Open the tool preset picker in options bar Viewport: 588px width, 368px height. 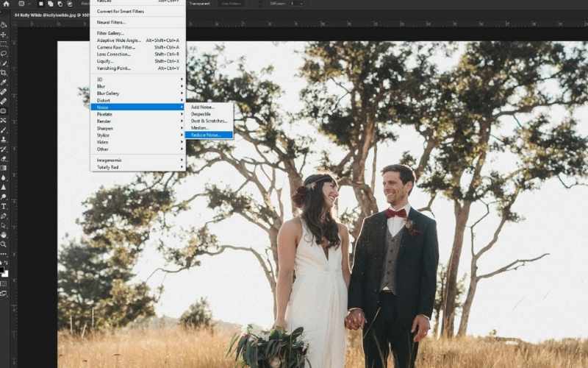(x=24, y=4)
